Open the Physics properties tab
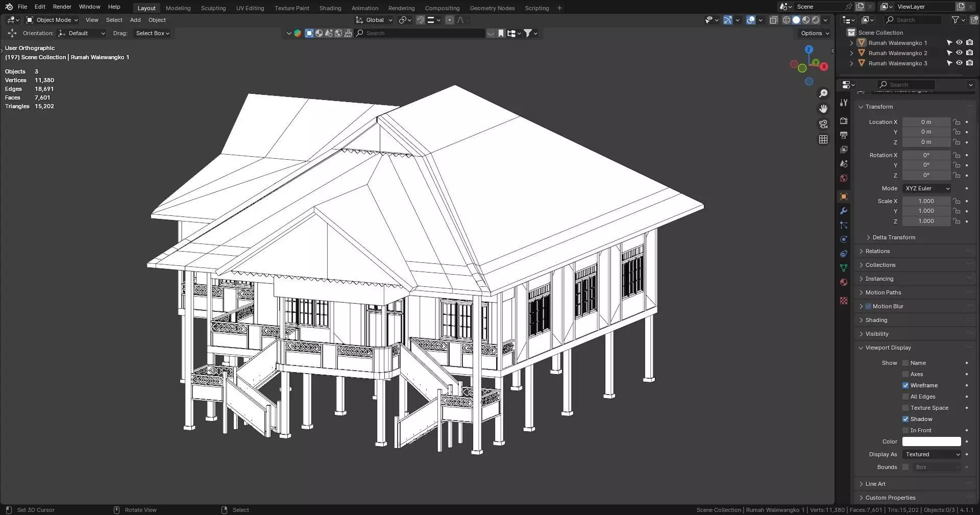This screenshot has width=980, height=515. (x=844, y=239)
